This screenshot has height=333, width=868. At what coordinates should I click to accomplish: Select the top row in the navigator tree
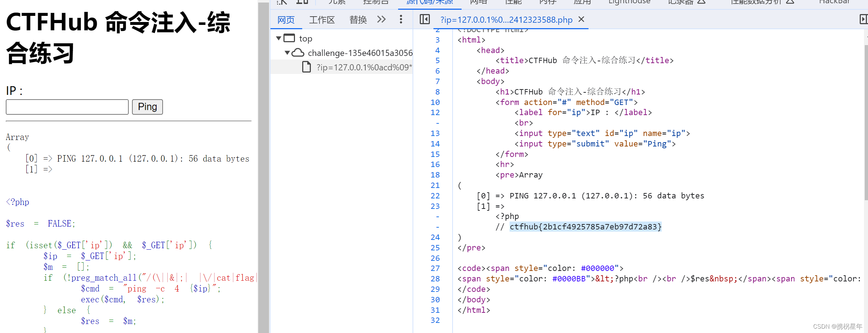[x=342, y=38]
